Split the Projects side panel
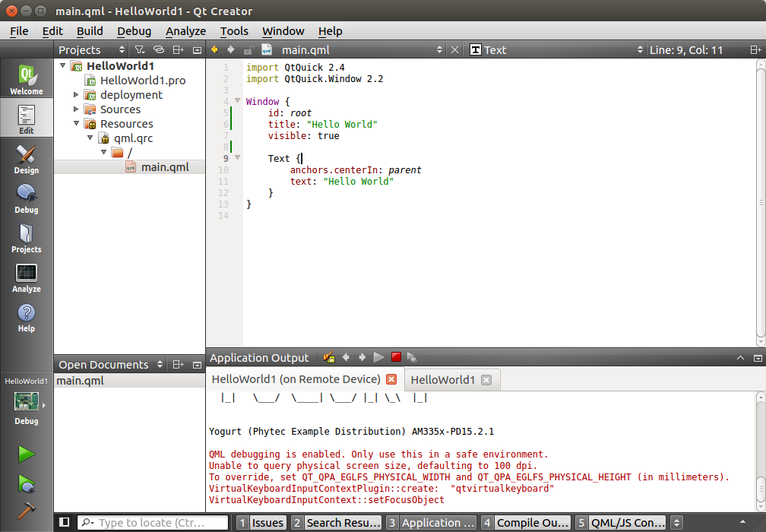This screenshot has height=532, width=766. pos(179,50)
